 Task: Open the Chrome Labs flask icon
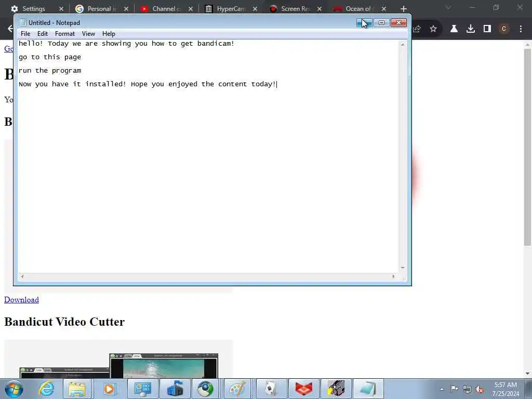pyautogui.click(x=454, y=29)
